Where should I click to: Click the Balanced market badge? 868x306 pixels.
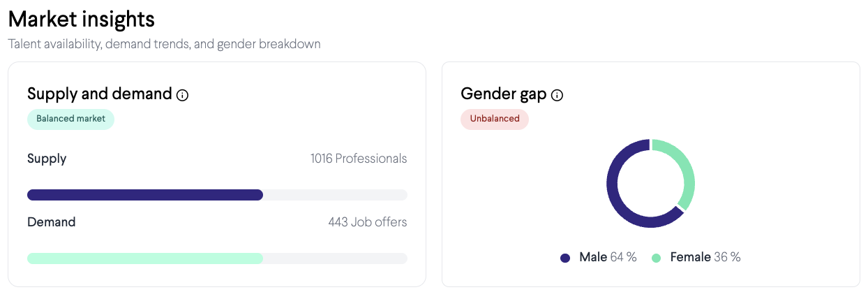(x=70, y=119)
